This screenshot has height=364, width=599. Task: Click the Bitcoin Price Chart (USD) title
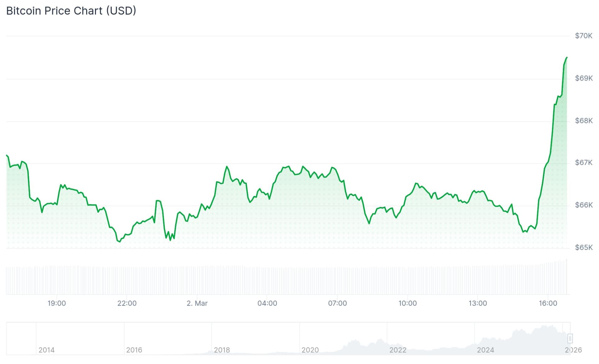71,11
